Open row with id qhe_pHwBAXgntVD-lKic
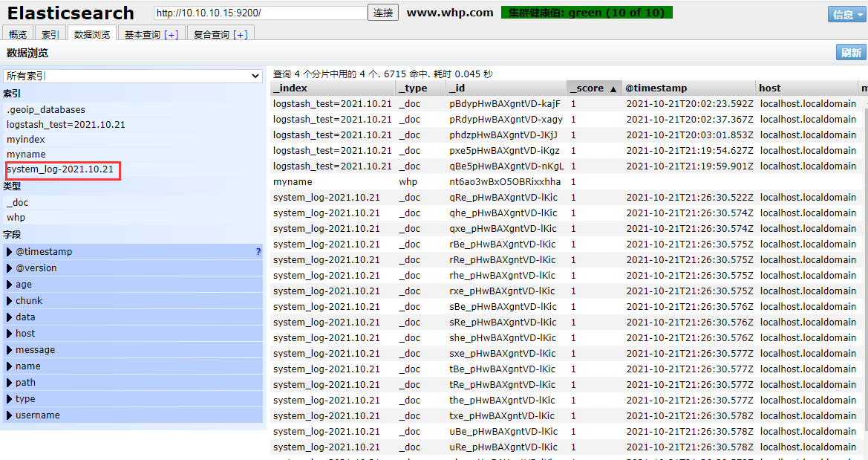This screenshot has height=460, width=868. click(503, 213)
